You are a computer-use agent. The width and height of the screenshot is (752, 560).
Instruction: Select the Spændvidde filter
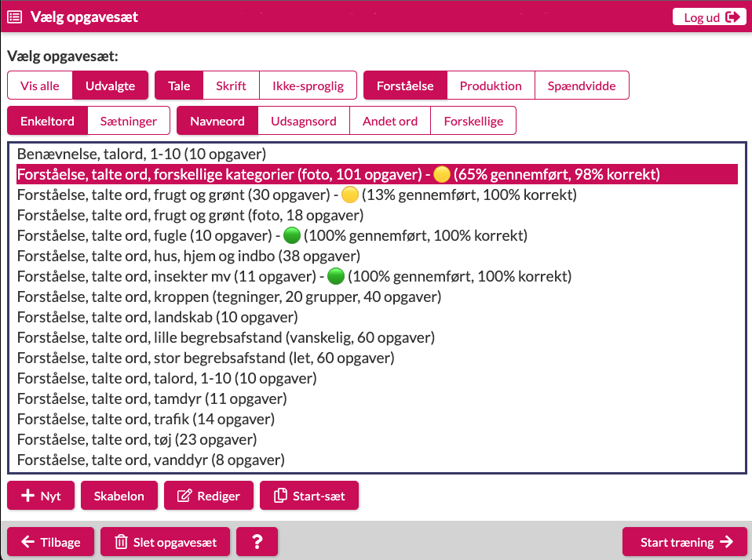pyautogui.click(x=582, y=86)
